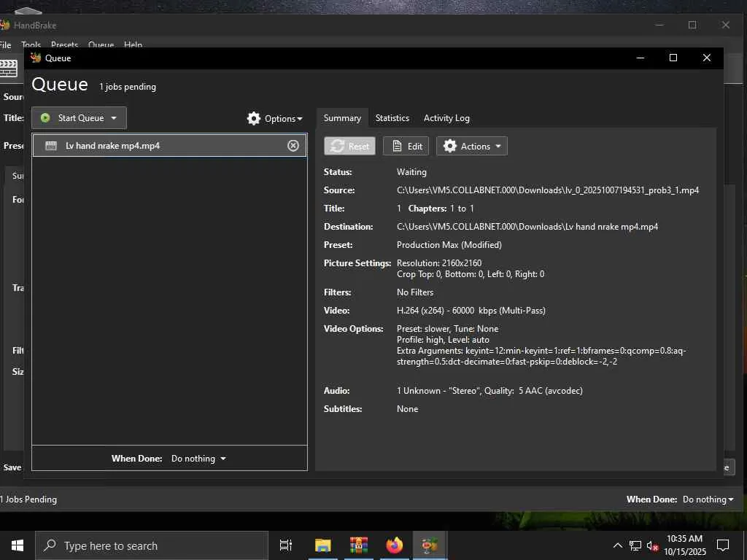
Task: Expand the Actions dropdown arrow
Action: point(498,146)
